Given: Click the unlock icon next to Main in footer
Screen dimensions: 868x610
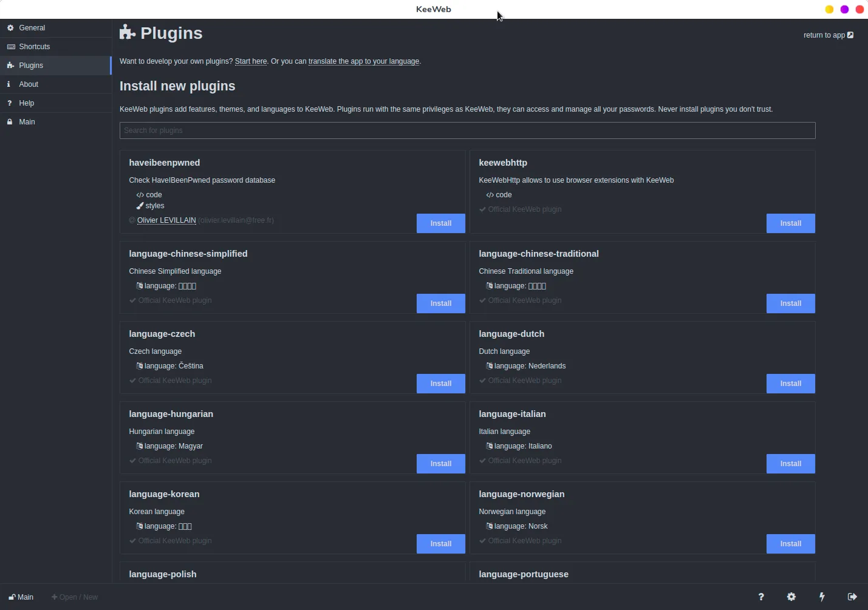Looking at the screenshot, I should [12, 597].
